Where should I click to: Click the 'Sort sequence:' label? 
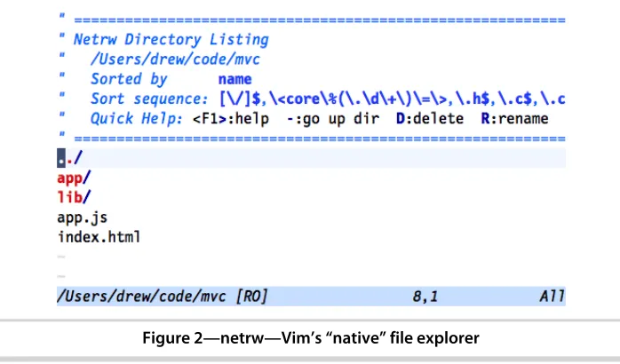click(x=149, y=99)
